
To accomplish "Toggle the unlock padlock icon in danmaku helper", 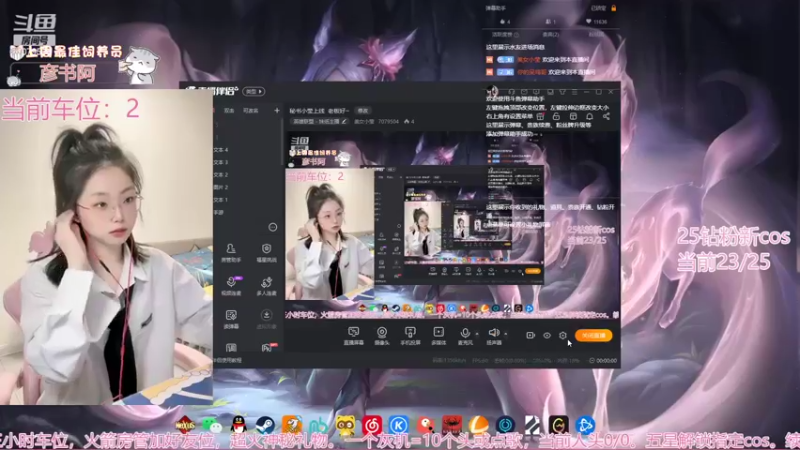I will pyautogui.click(x=556, y=116).
